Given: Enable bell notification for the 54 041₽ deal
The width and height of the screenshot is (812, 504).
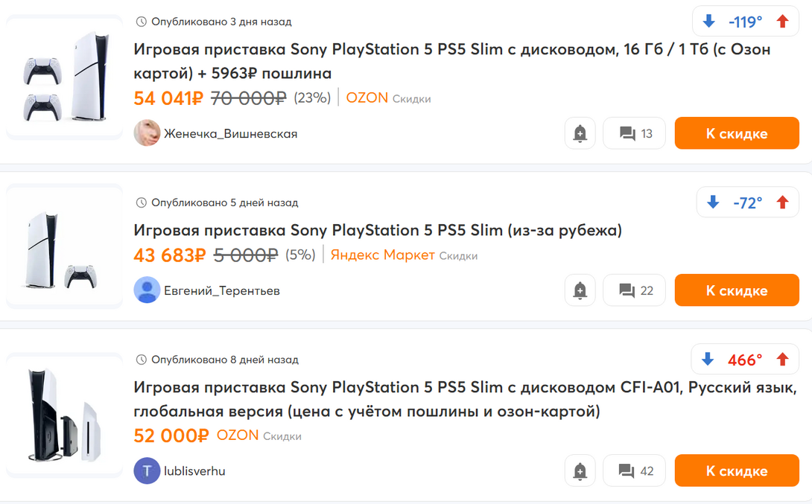Looking at the screenshot, I should [x=580, y=134].
